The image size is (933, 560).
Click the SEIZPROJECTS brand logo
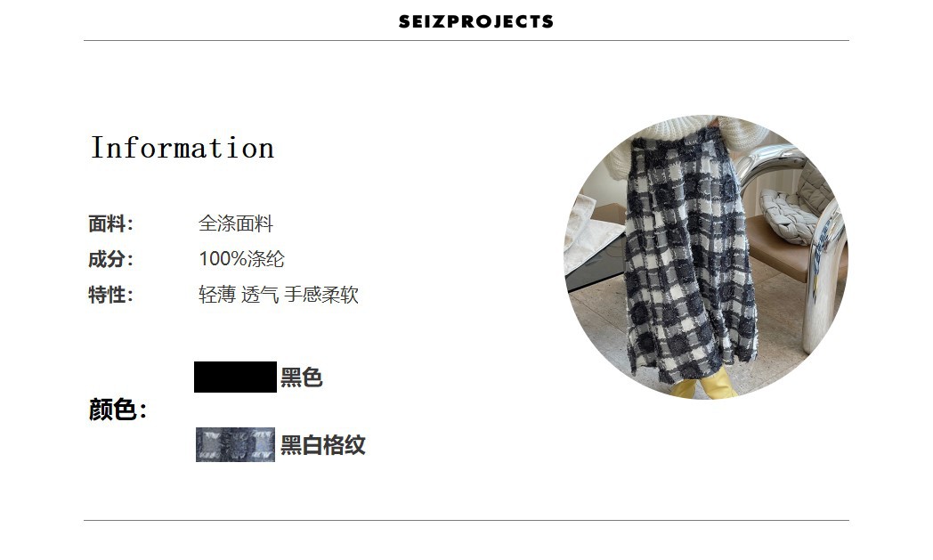tap(475, 21)
